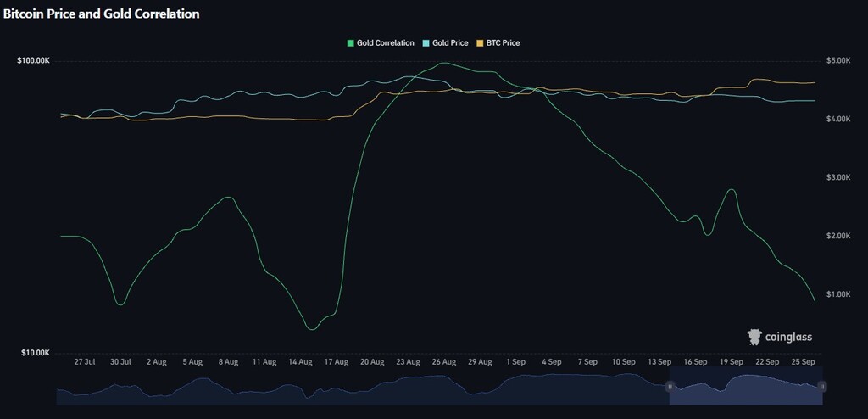Click the 20 Aug date label
The width and height of the screenshot is (868, 419).
[372, 362]
